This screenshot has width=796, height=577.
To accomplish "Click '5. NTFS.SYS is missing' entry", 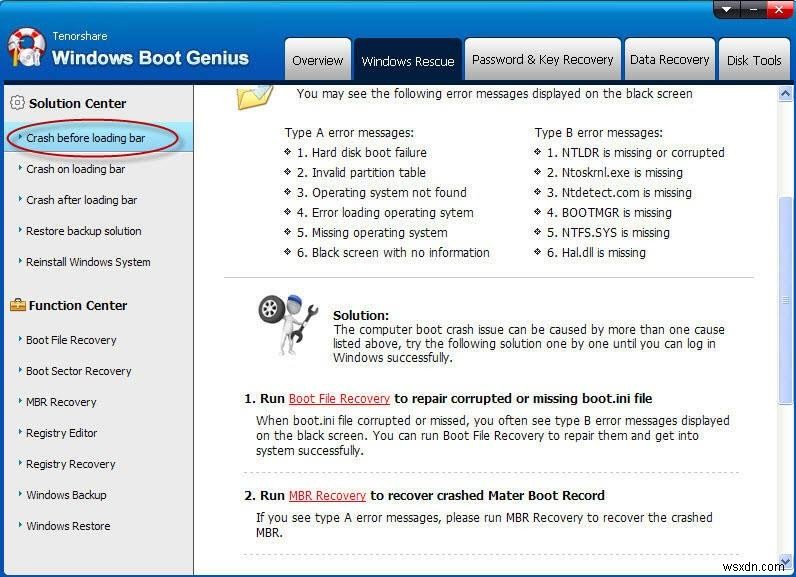I will 608,233.
